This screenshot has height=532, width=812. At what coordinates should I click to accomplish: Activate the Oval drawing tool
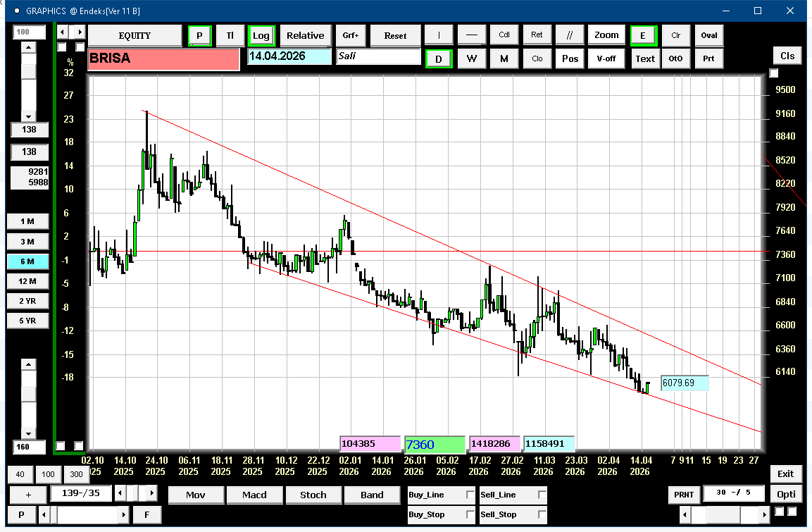708,35
